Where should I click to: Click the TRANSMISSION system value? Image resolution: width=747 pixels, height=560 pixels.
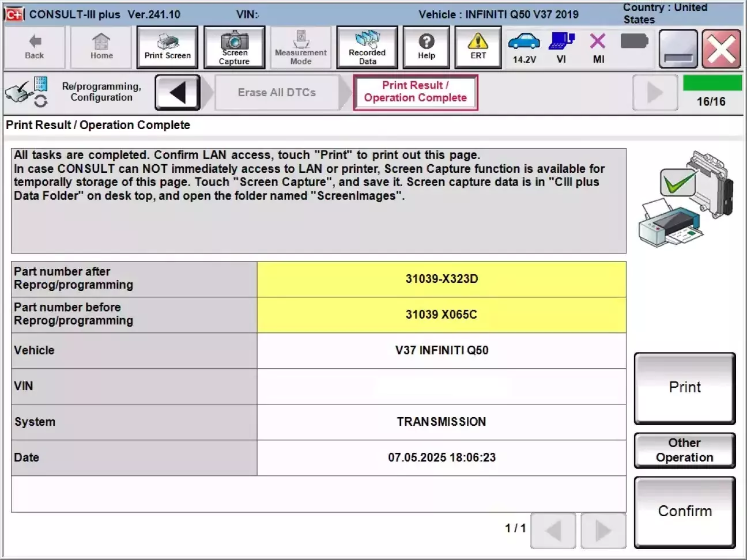(442, 422)
